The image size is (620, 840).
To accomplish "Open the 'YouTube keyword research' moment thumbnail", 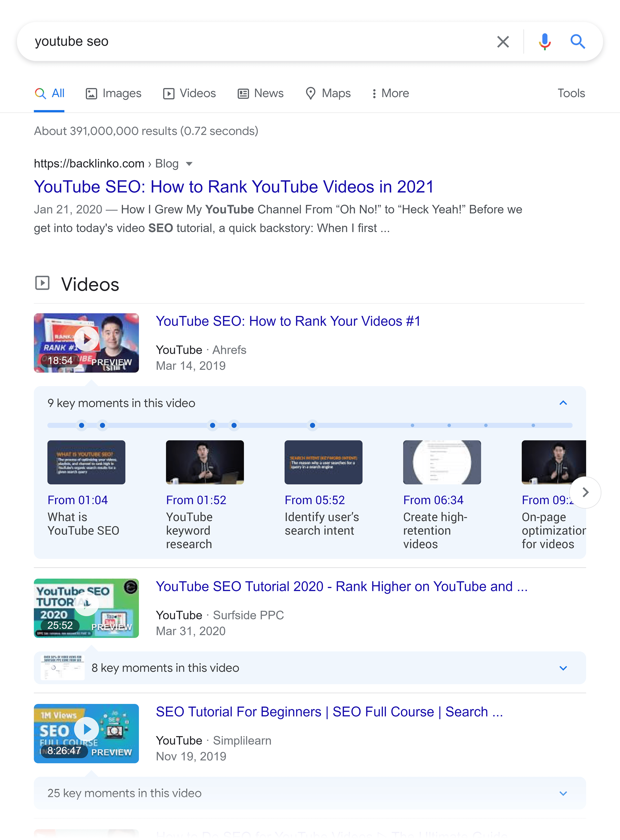I will [205, 462].
